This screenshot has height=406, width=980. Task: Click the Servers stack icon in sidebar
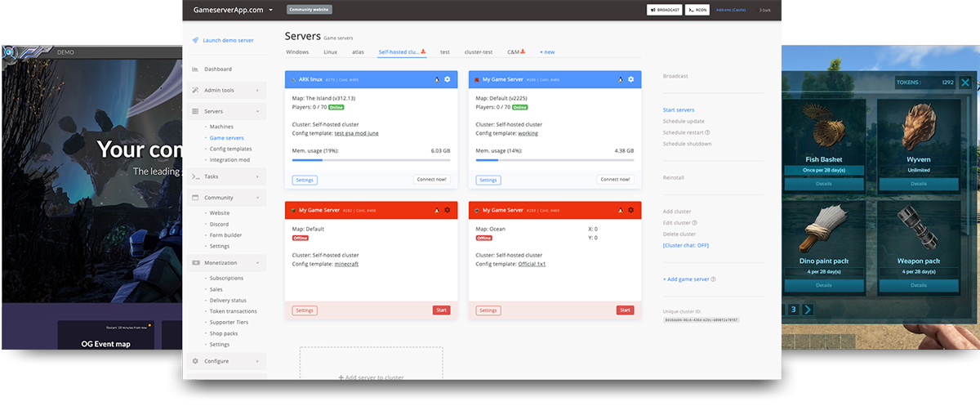[195, 111]
